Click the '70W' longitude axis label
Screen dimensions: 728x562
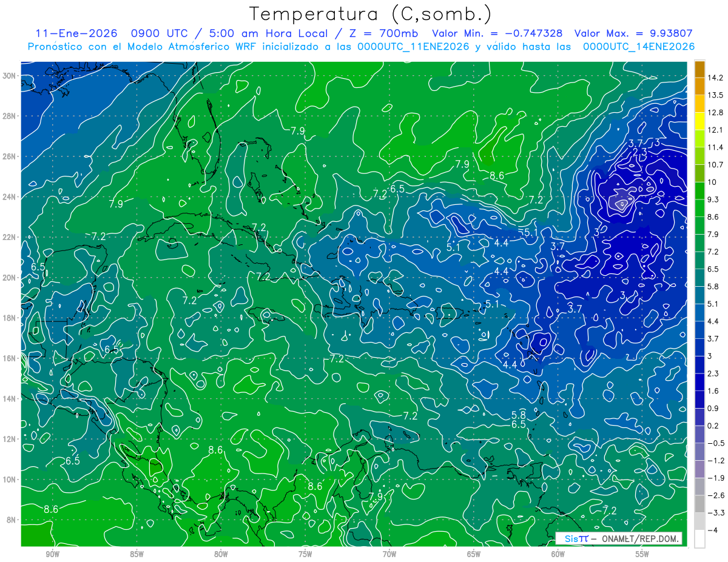[x=389, y=554]
